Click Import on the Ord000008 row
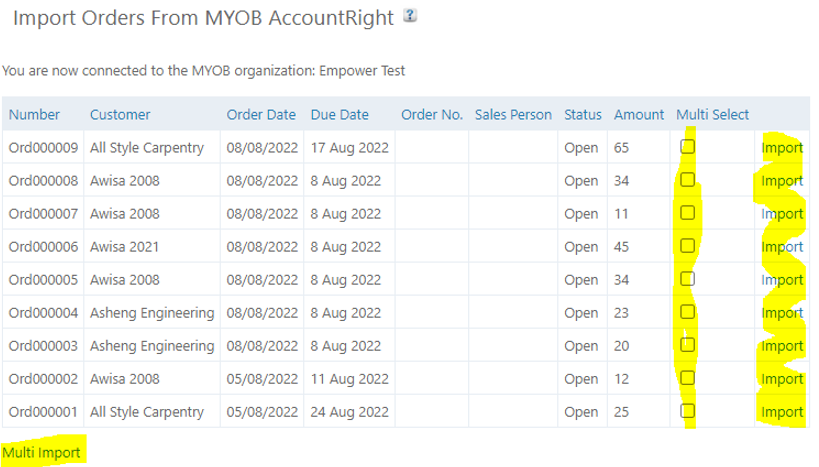The image size is (819, 467). (782, 181)
